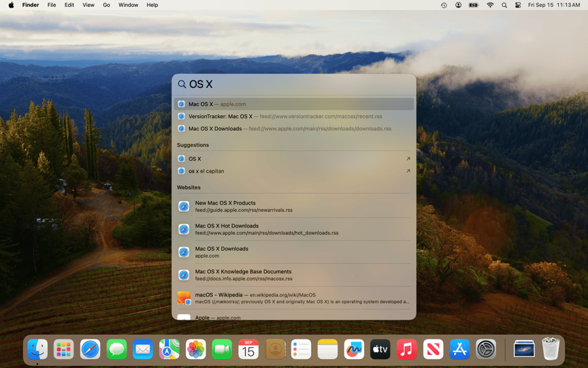The width and height of the screenshot is (588, 368).
Task: Select top hit Mac OS X — apple.com
Action: (x=294, y=104)
